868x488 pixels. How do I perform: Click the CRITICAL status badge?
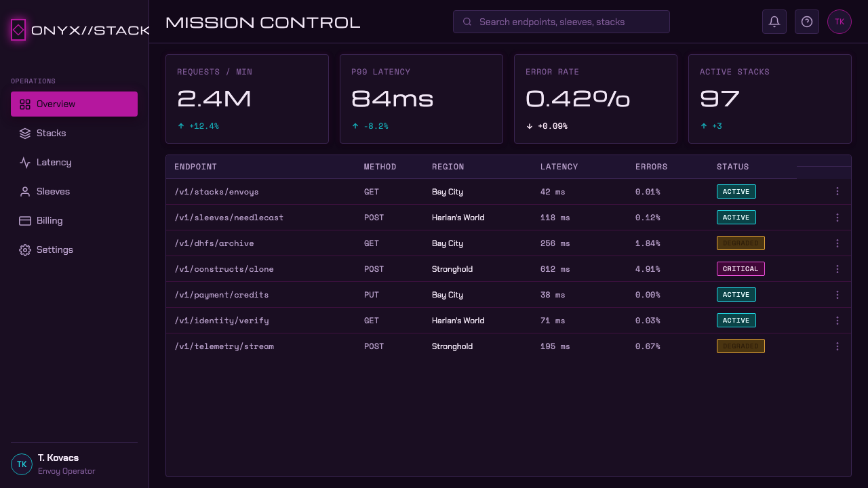tap(741, 269)
